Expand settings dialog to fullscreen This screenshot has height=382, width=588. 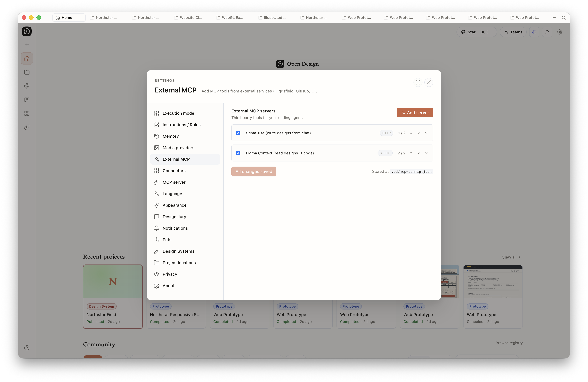point(418,82)
